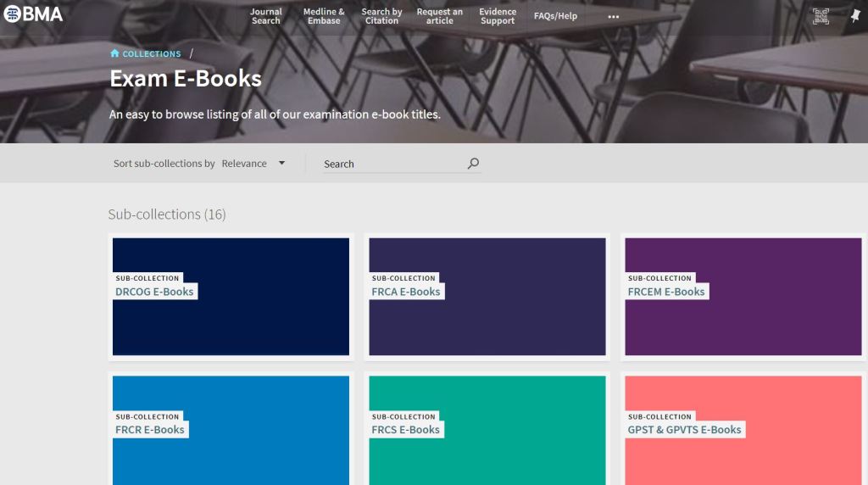Image resolution: width=868 pixels, height=485 pixels.
Task: Go to Search by Citation
Action: pyautogui.click(x=381, y=16)
